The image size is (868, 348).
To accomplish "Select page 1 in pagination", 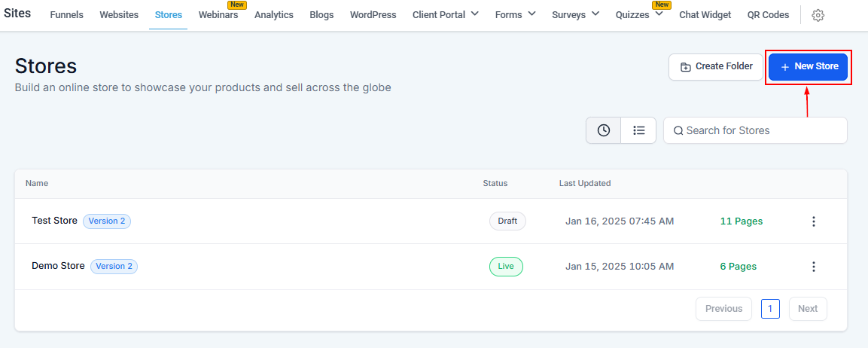I will point(770,309).
